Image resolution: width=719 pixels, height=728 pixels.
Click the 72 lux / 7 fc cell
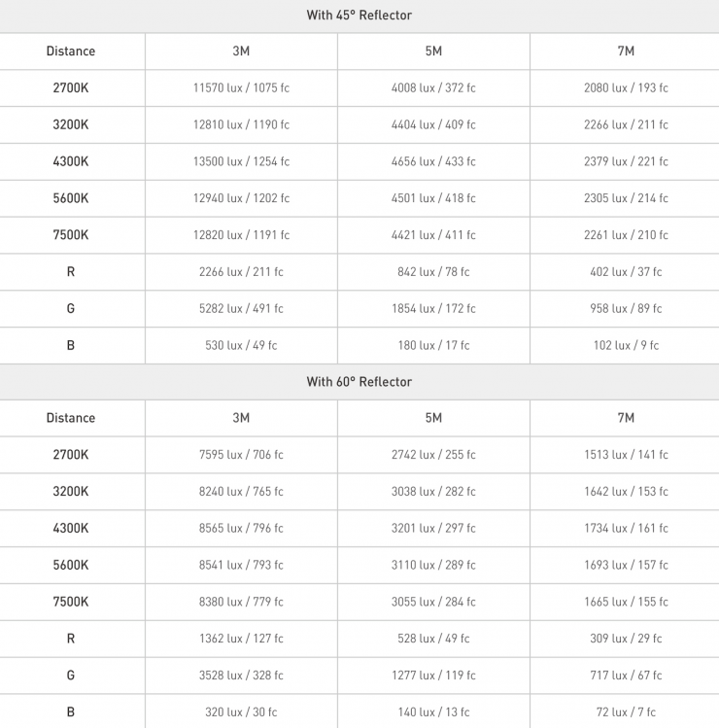626,712
